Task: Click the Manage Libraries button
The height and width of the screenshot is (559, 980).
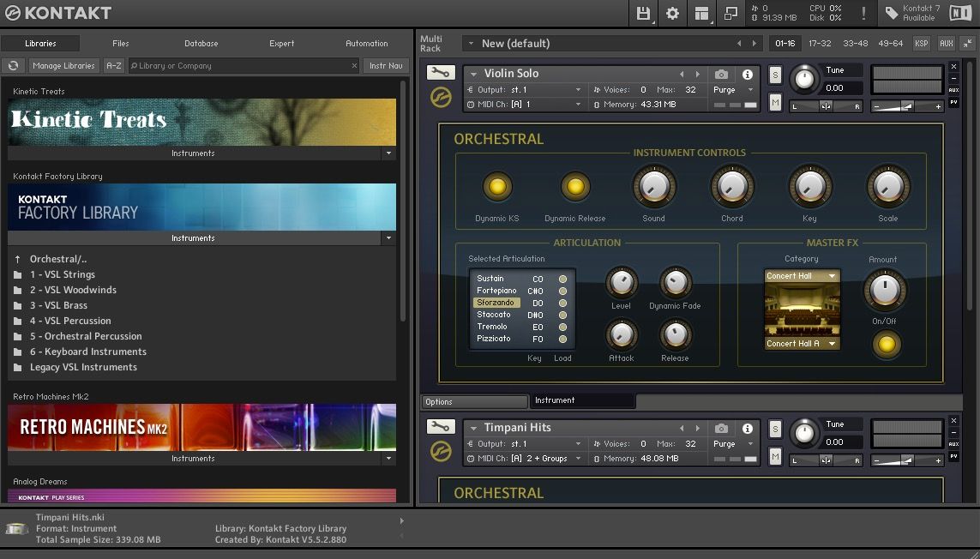Action: pyautogui.click(x=63, y=66)
